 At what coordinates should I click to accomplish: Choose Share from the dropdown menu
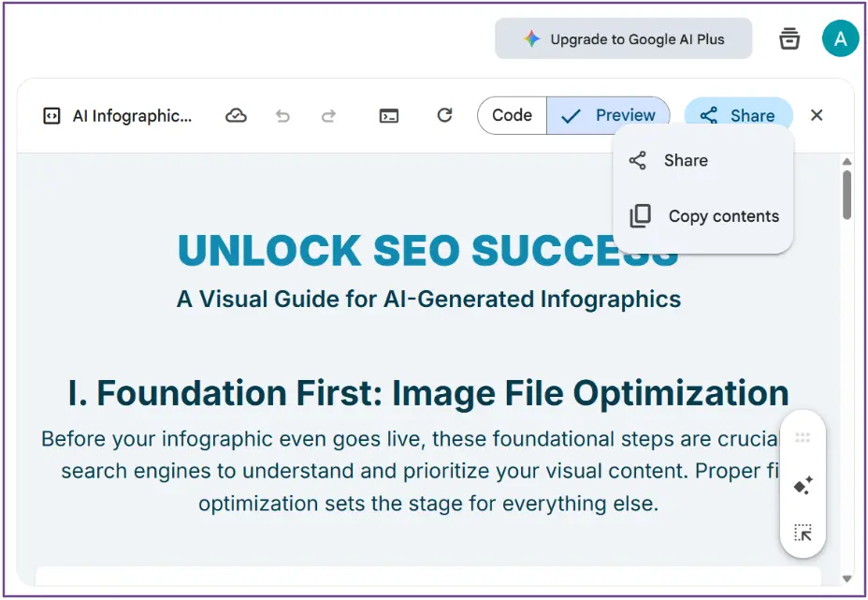[x=685, y=161]
